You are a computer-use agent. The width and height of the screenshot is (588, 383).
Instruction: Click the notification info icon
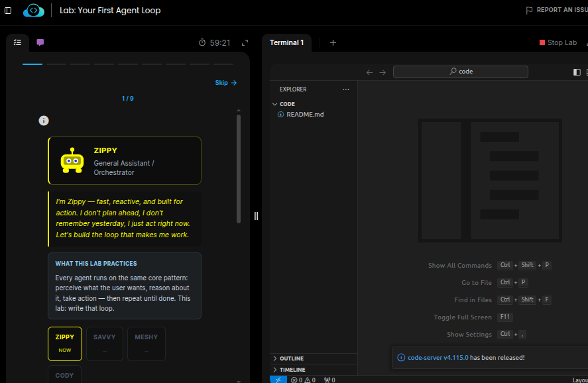(x=401, y=358)
